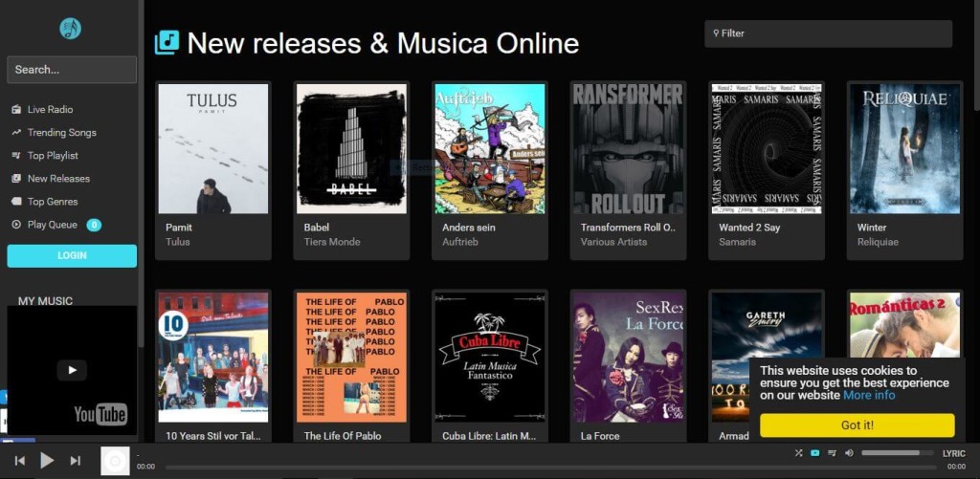Open the Wanted 2 Say album cover
Screen dimensions: 980x479
(x=767, y=148)
